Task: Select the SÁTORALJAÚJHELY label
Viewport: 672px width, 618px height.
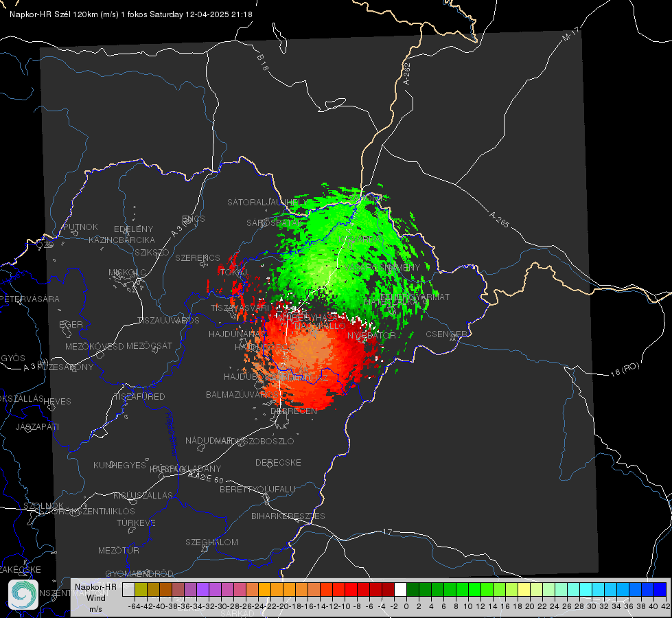Action: (x=267, y=203)
